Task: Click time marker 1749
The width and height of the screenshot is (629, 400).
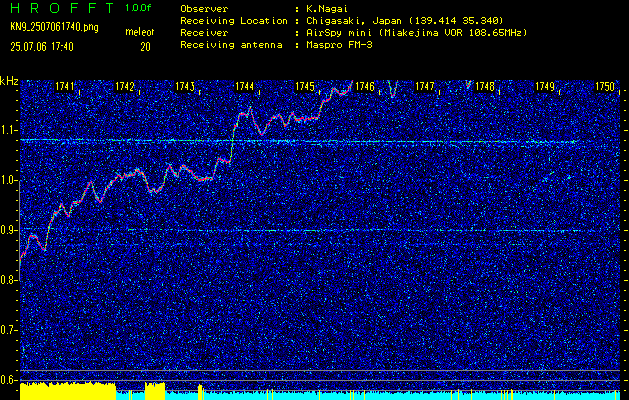Action: tap(545, 86)
